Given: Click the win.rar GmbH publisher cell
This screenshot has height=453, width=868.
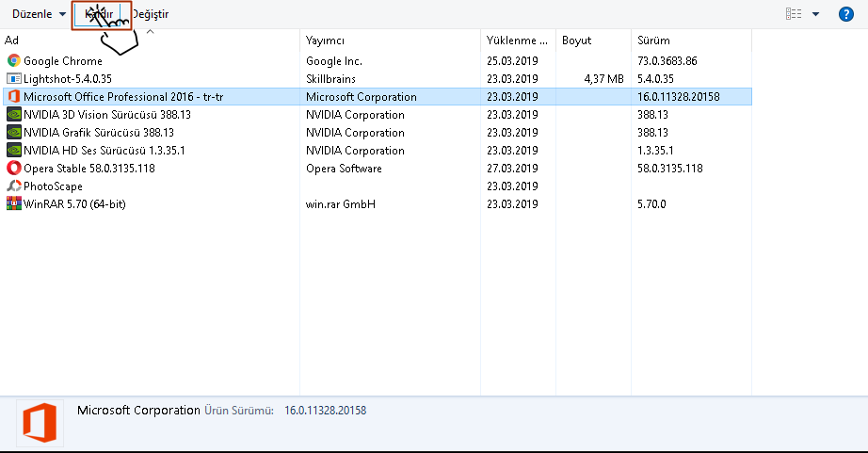Looking at the screenshot, I should coord(341,203).
